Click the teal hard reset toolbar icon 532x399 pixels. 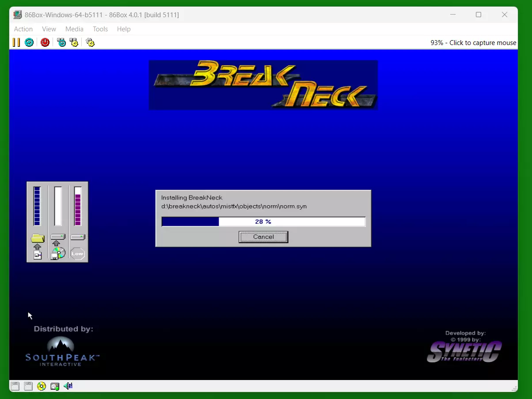(x=29, y=42)
